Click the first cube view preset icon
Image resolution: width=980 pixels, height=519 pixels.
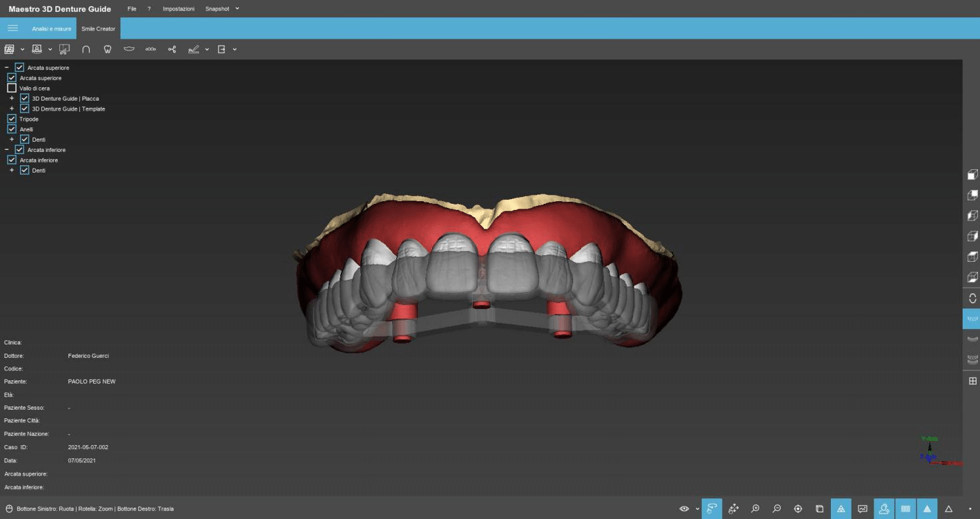tap(972, 175)
